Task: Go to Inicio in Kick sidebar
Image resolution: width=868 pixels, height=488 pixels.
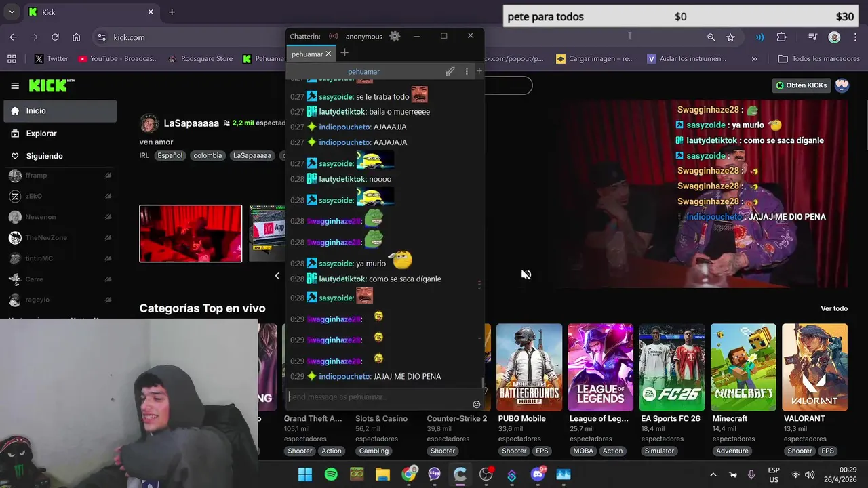Action: [x=60, y=110]
